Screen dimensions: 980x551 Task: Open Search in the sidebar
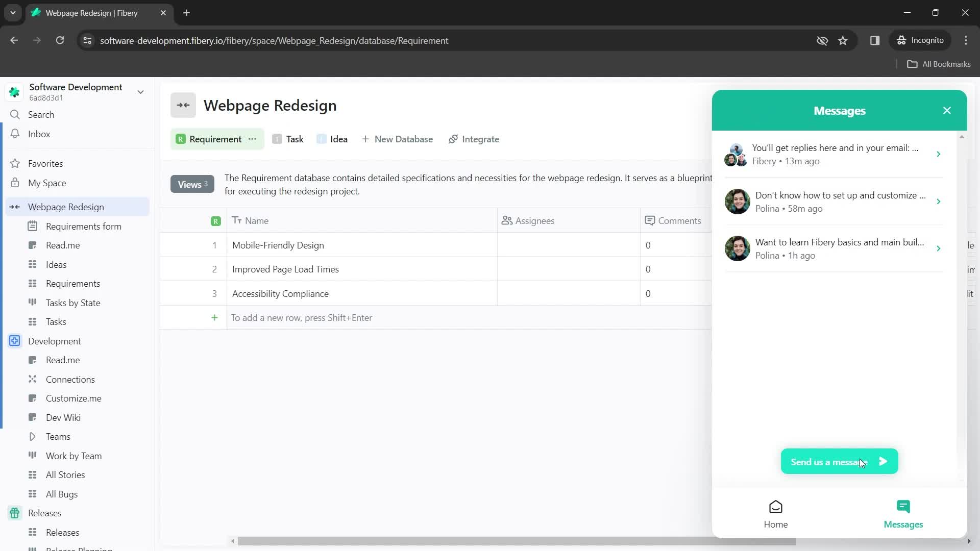coord(41,115)
